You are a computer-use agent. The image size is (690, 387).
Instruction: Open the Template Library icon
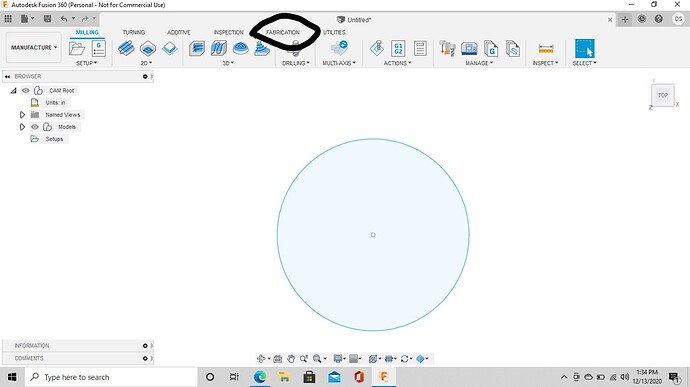pos(513,48)
